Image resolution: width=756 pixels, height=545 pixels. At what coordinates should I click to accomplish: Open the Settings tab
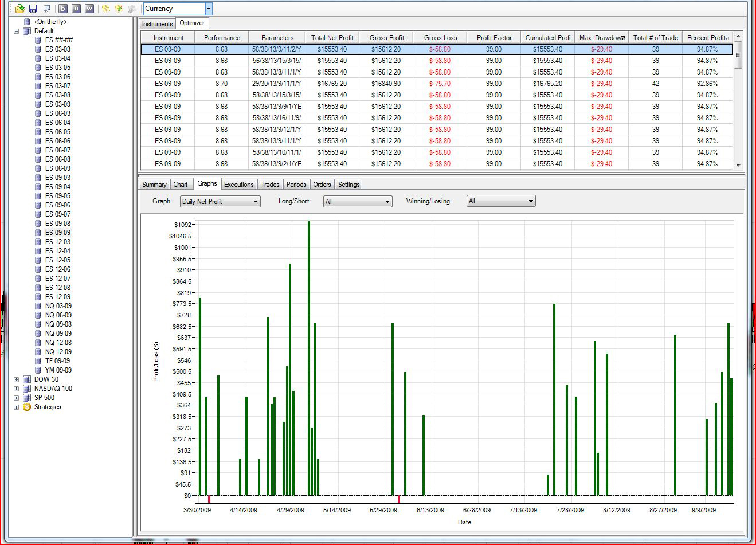(x=349, y=185)
